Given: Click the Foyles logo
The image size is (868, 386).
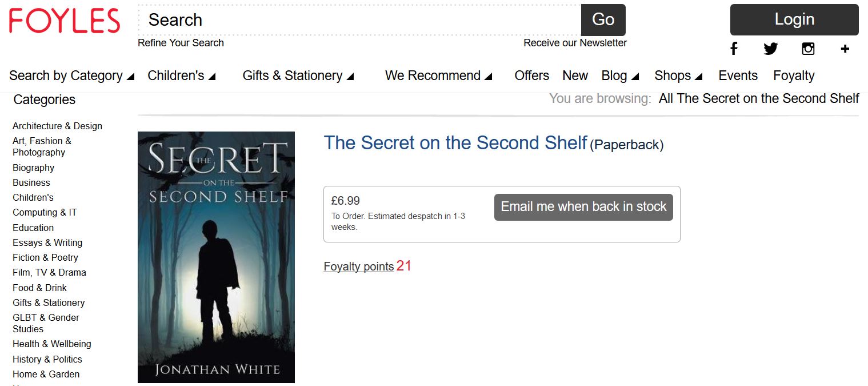Looking at the screenshot, I should (65, 21).
